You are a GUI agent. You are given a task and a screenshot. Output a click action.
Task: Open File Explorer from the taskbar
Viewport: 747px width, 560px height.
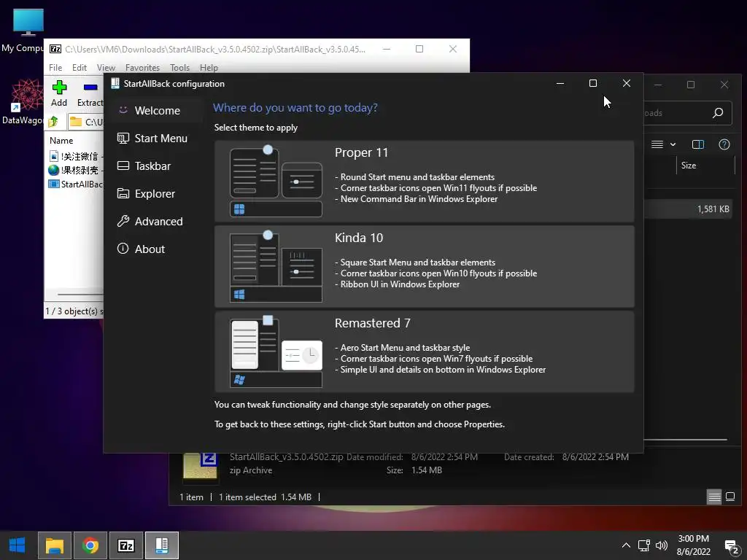pyautogui.click(x=54, y=545)
